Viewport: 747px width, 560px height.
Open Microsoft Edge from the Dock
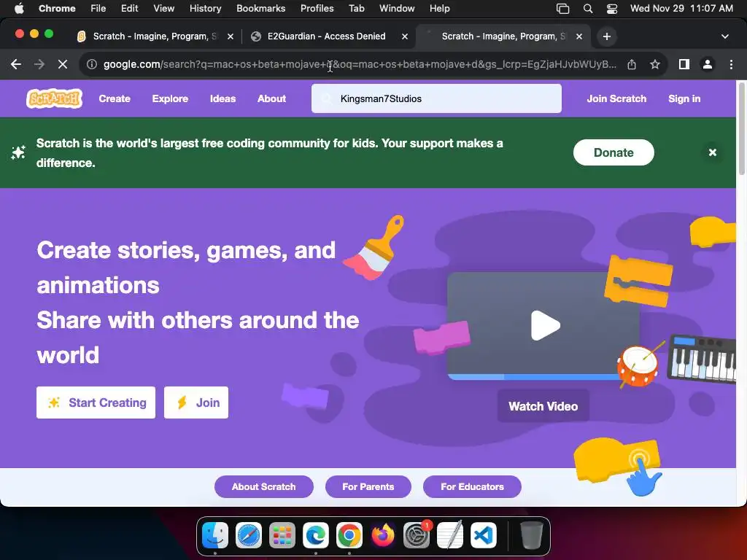coord(316,535)
